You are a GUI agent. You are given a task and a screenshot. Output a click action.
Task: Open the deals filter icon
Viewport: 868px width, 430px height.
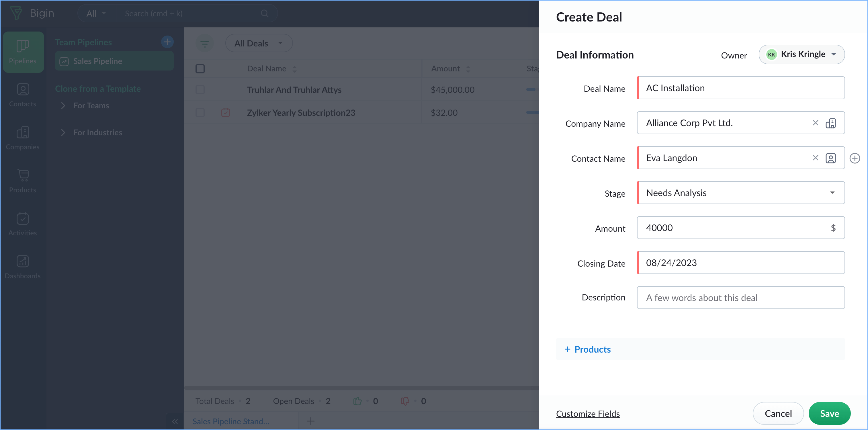205,43
